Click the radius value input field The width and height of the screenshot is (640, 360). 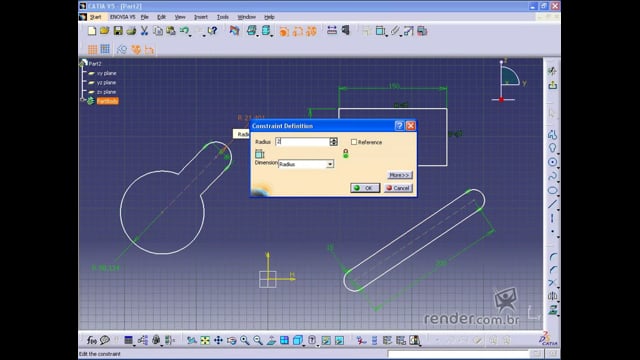click(x=302, y=141)
